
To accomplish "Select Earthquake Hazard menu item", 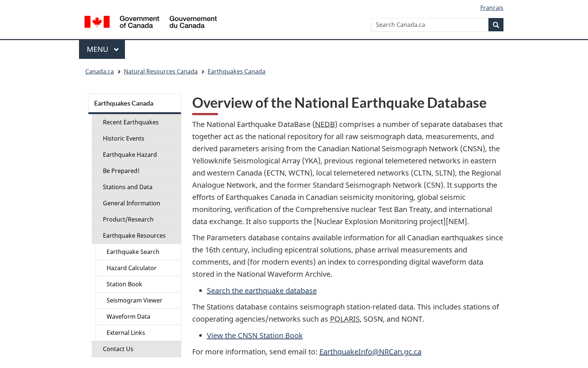I will point(136,155).
